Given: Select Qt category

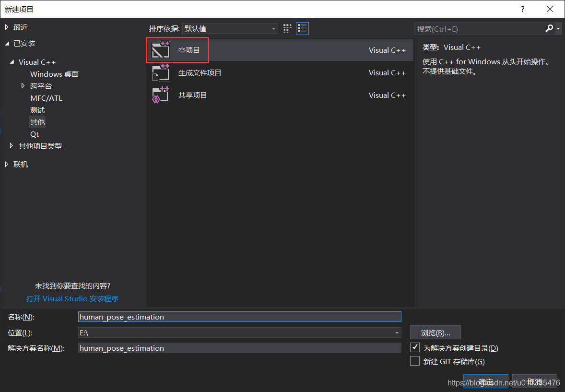Looking at the screenshot, I should click(x=35, y=134).
